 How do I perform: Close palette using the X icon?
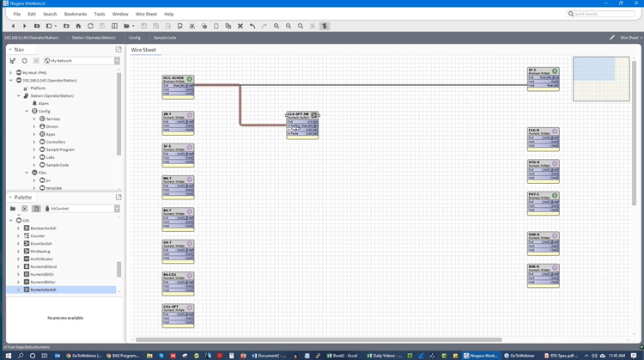(24, 209)
